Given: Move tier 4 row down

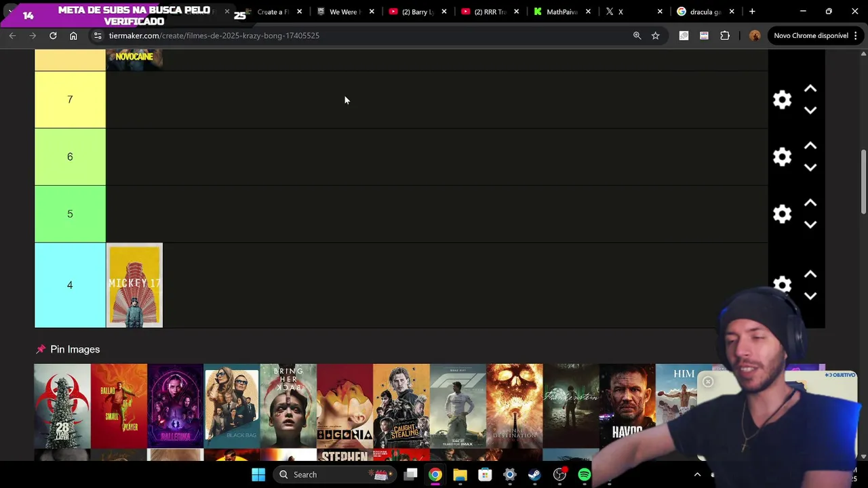Looking at the screenshot, I should pos(810,296).
